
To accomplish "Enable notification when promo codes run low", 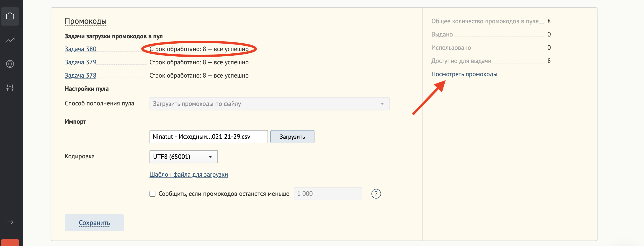I will (x=152, y=194).
